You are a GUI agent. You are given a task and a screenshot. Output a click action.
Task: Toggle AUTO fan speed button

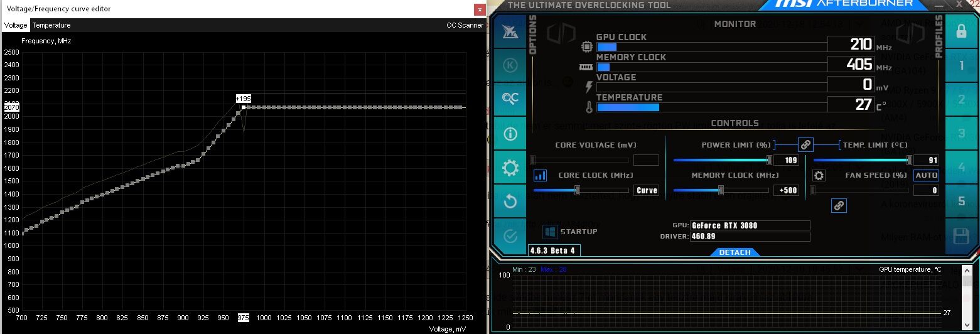926,175
